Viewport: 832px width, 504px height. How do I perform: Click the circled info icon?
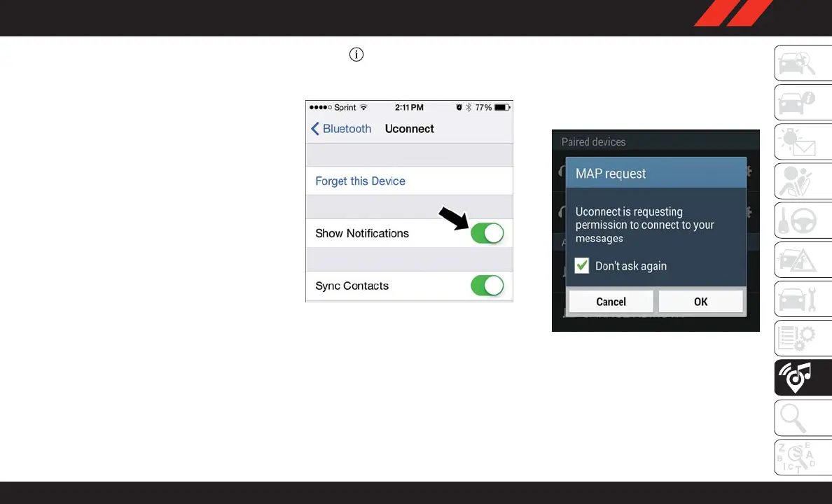(x=356, y=54)
